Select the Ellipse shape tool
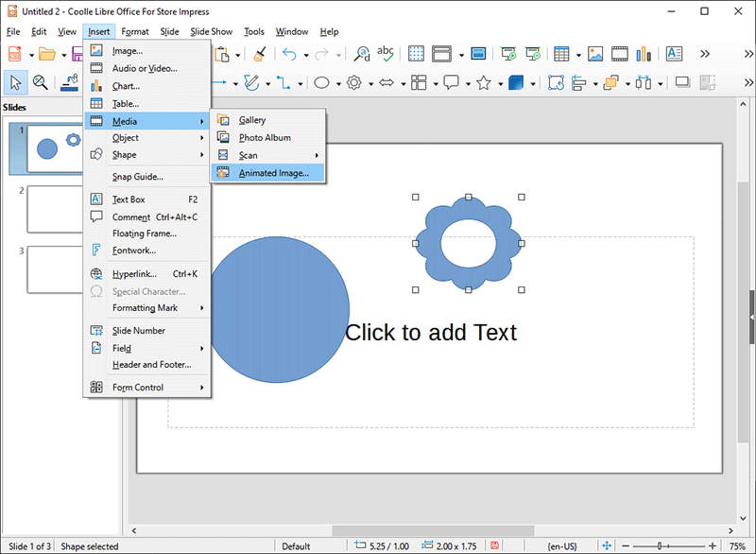The image size is (756, 554). point(321,83)
